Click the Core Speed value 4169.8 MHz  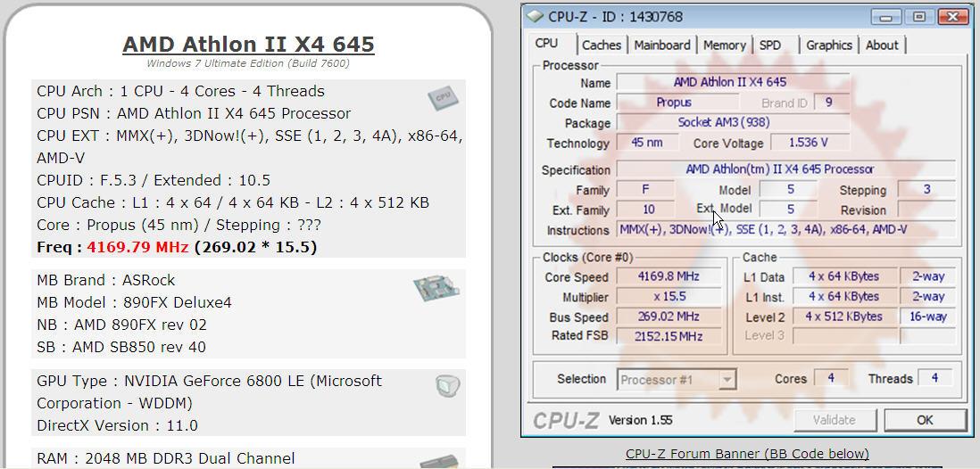coord(669,276)
